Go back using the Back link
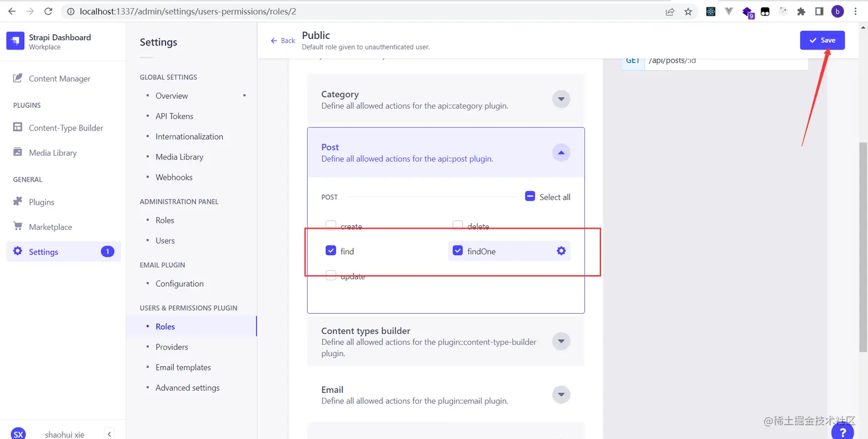The width and height of the screenshot is (868, 439). click(283, 41)
